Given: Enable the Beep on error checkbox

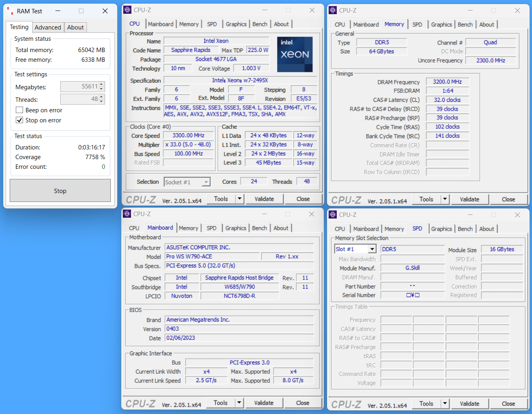Looking at the screenshot, I should pos(19,110).
